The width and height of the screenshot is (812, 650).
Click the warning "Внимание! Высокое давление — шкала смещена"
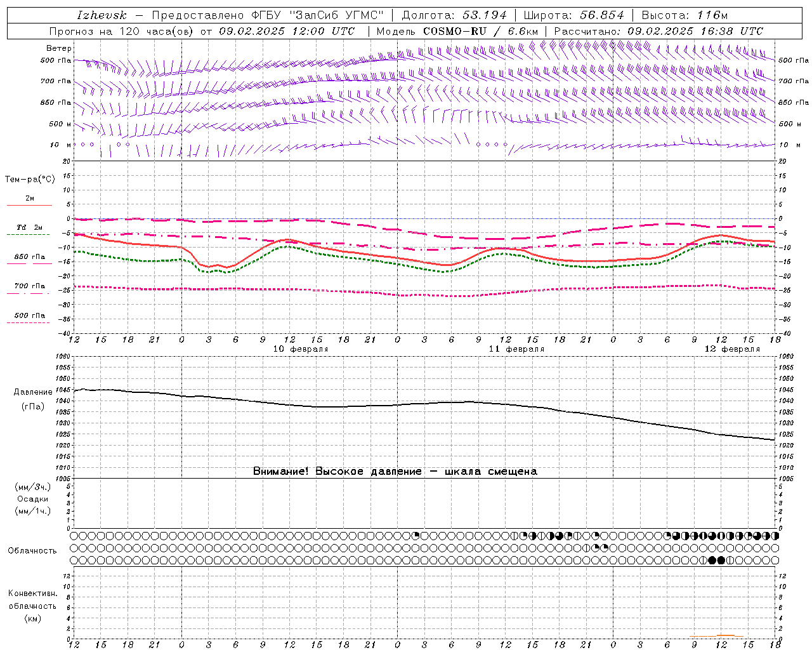(395, 472)
